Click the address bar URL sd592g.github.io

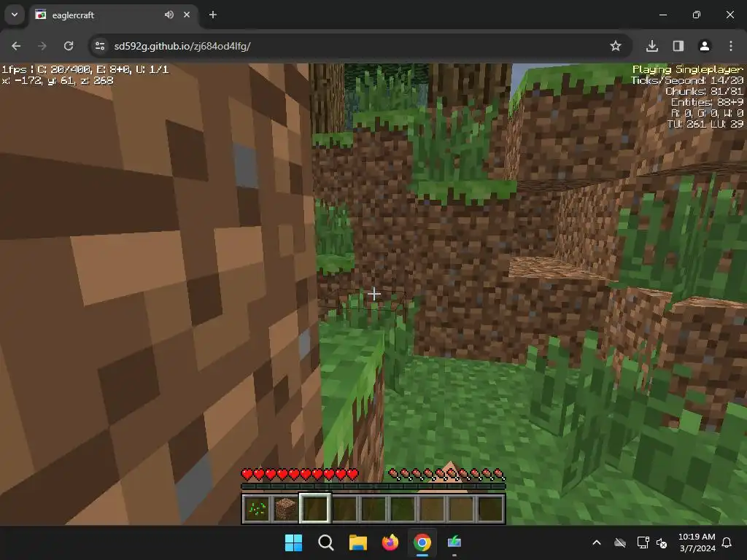pyautogui.click(x=182, y=46)
